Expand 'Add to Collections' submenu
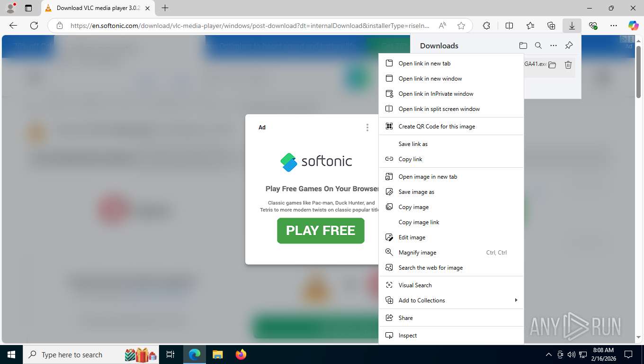This screenshot has height=364, width=644. [x=451, y=300]
